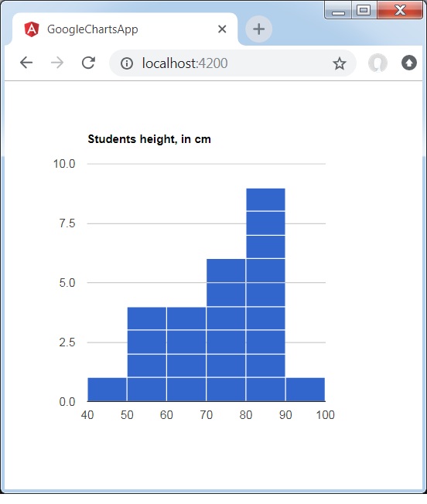Click the forward navigation arrow
The width and height of the screenshot is (427, 504).
(x=57, y=63)
